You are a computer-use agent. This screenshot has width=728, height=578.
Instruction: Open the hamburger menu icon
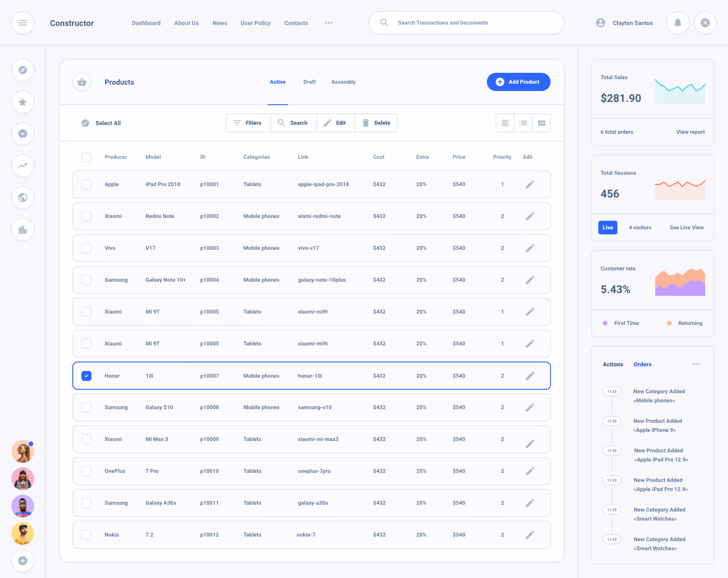pyautogui.click(x=23, y=23)
